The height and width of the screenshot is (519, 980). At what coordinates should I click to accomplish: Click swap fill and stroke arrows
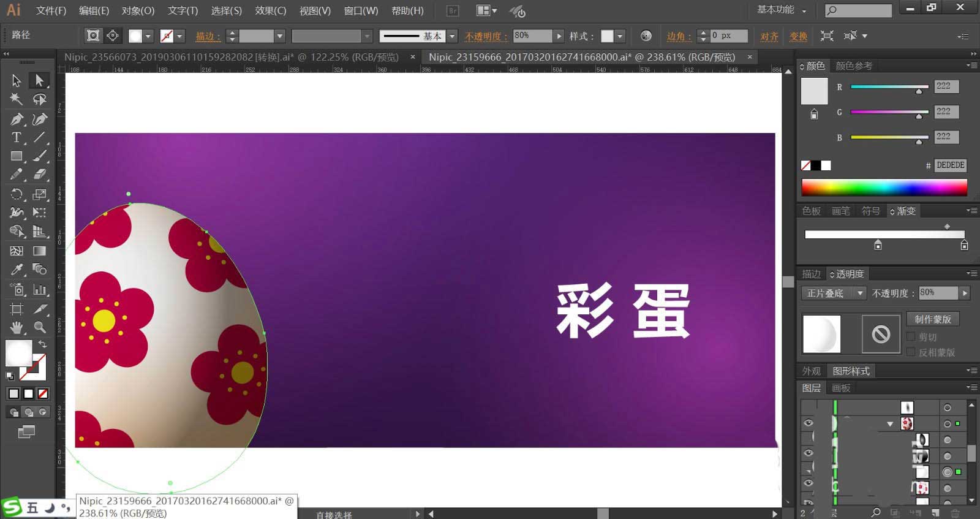pyautogui.click(x=42, y=344)
